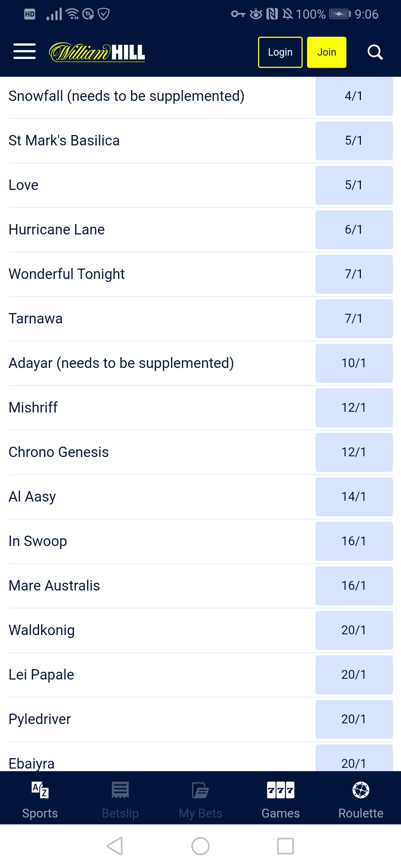This screenshot has height=868, width=401.
Task: Add Waldkonig 20/1 to betslip
Action: pos(354,630)
